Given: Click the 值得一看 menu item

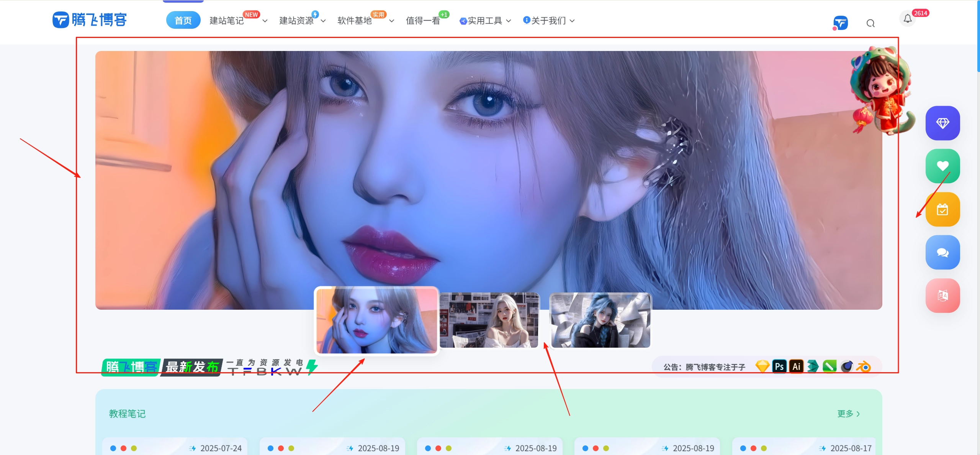Looking at the screenshot, I should (x=422, y=21).
